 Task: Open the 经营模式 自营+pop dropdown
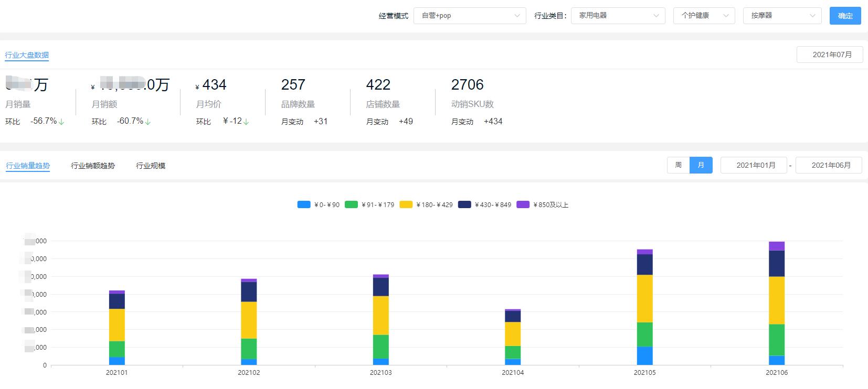click(x=469, y=16)
